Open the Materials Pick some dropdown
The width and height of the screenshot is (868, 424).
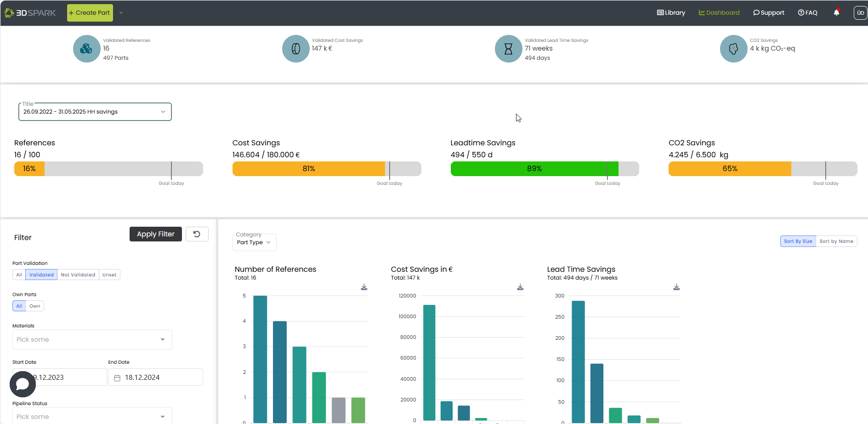92,340
